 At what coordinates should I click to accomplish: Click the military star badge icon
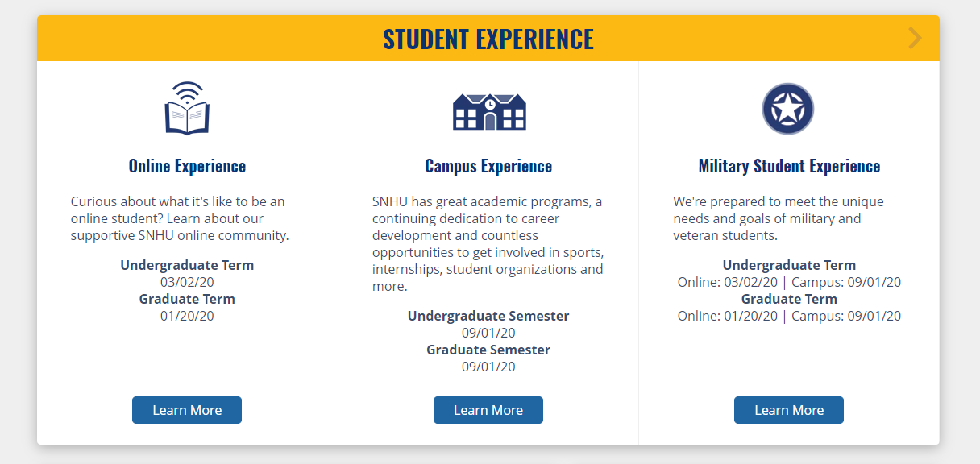point(788,109)
